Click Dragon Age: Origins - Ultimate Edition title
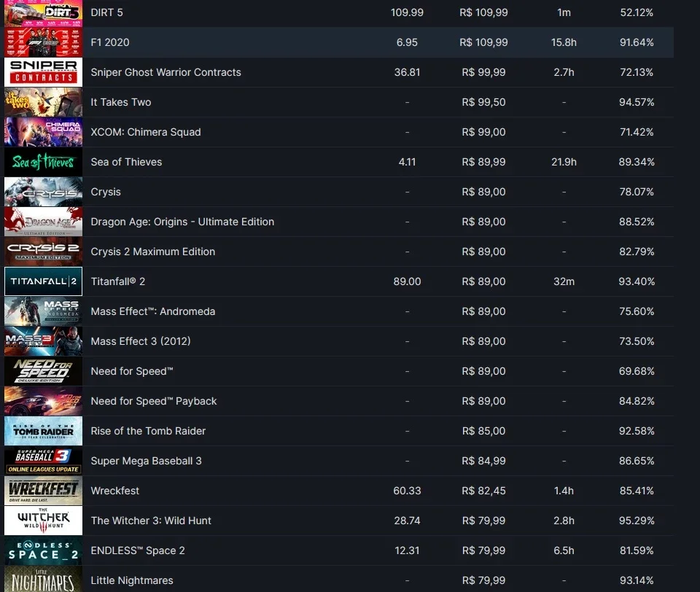 (182, 222)
